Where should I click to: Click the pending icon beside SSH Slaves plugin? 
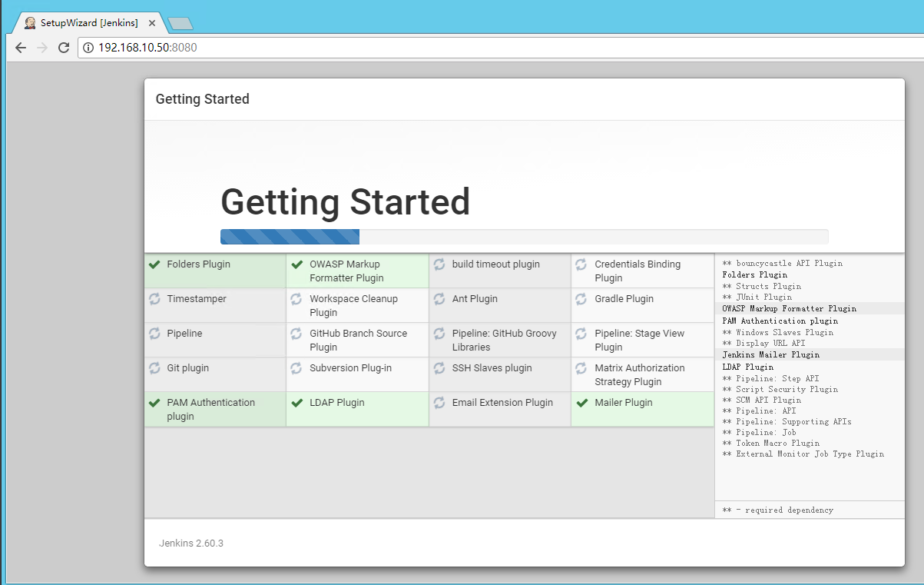click(x=439, y=368)
